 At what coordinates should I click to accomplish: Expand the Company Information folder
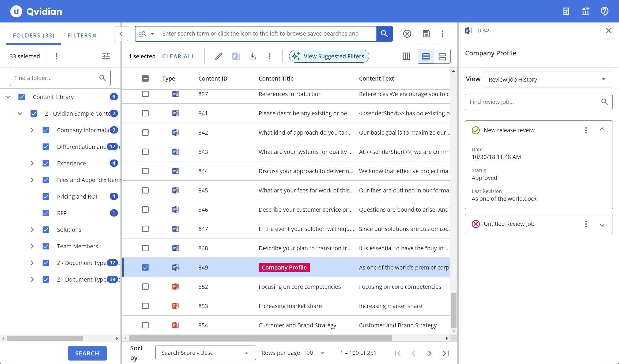[32, 130]
